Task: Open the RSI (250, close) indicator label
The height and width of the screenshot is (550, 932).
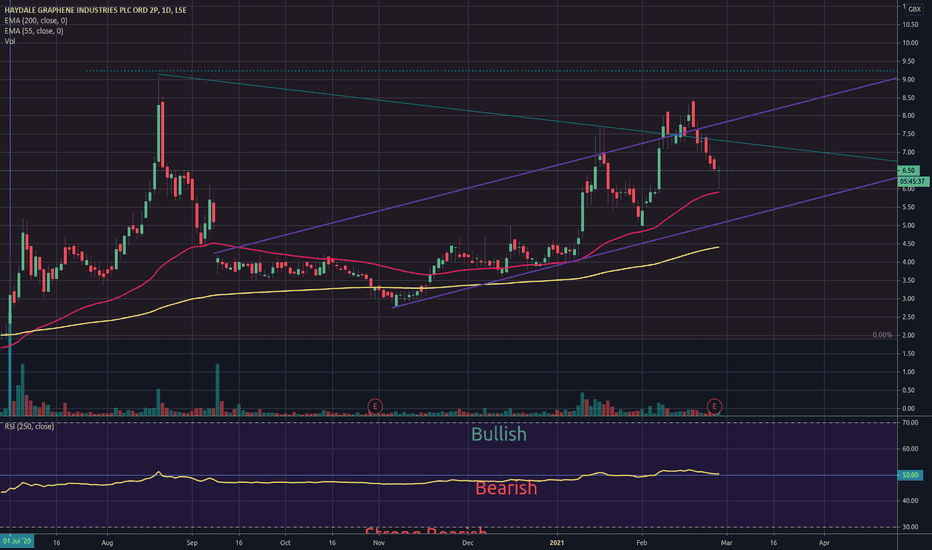Action: click(29, 426)
